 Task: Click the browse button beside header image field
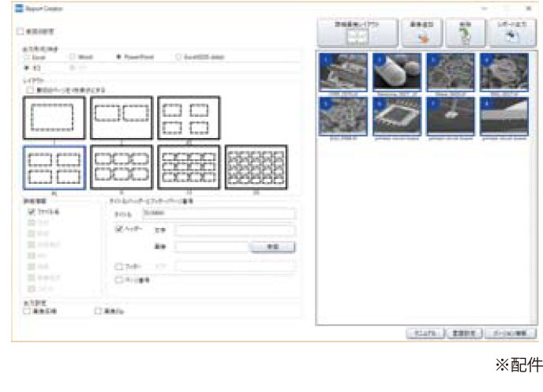(x=272, y=247)
